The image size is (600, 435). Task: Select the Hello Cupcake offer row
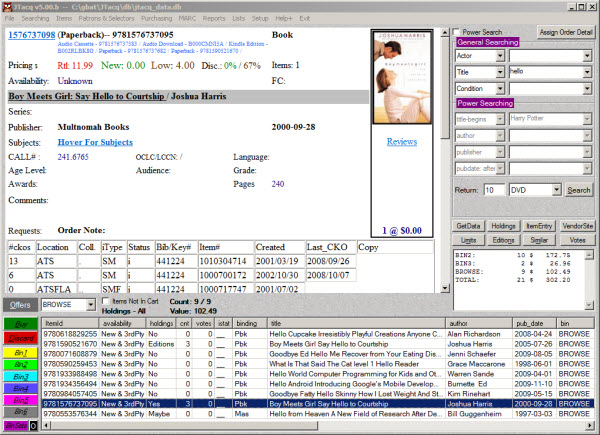(x=318, y=334)
